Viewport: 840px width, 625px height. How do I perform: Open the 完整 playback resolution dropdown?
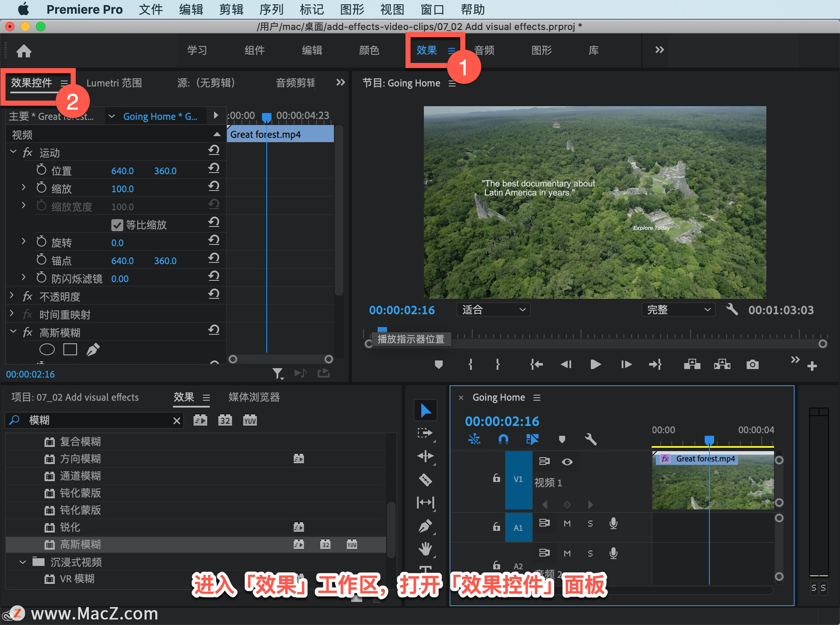678,310
